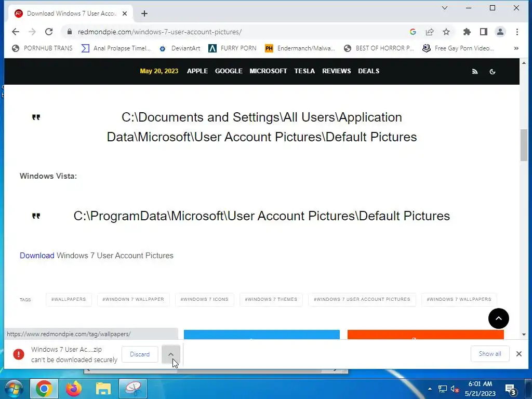Reload the page with the refresh icon

coord(49,32)
